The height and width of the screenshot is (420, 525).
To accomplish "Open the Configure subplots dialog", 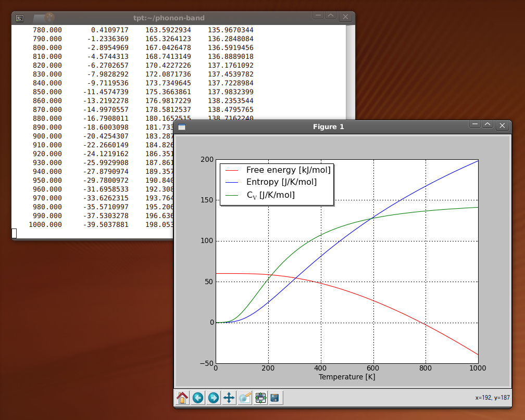I will 260,398.
